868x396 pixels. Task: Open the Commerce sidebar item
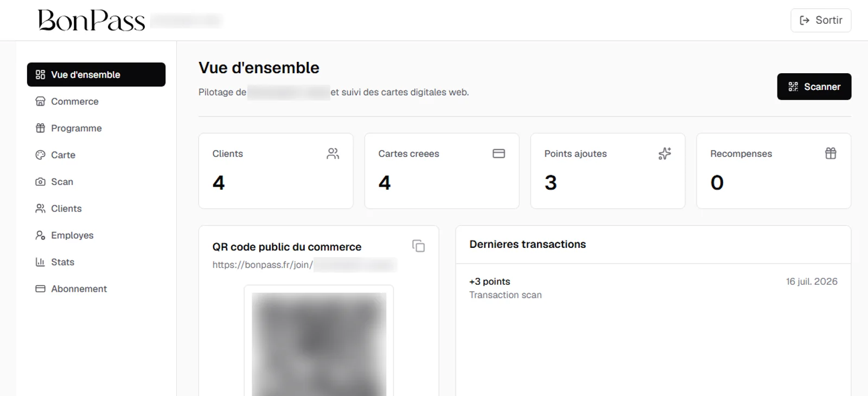coord(96,101)
